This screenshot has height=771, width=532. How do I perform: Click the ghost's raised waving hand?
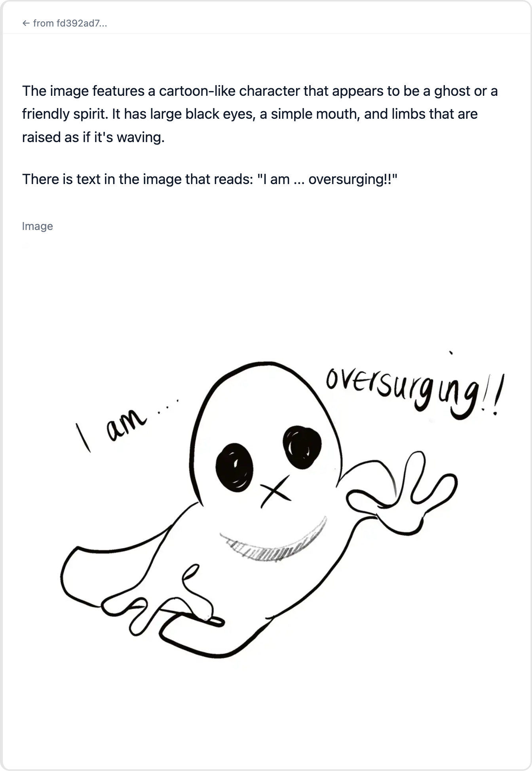point(402,495)
